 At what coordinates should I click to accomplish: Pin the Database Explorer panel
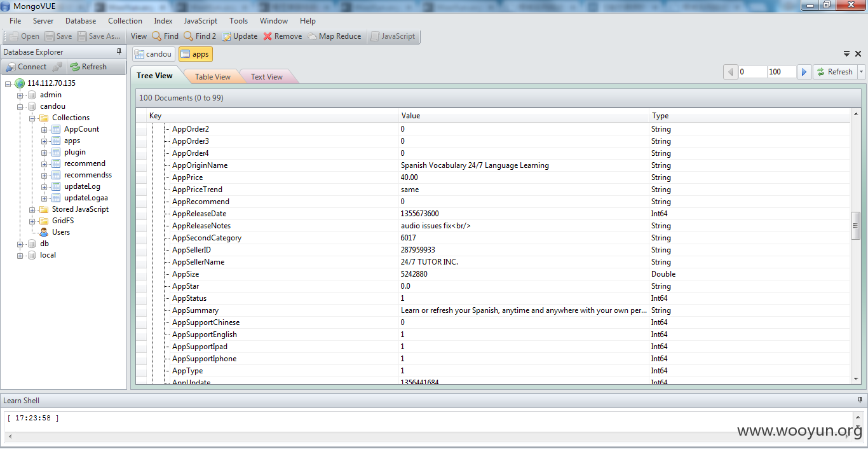(119, 52)
